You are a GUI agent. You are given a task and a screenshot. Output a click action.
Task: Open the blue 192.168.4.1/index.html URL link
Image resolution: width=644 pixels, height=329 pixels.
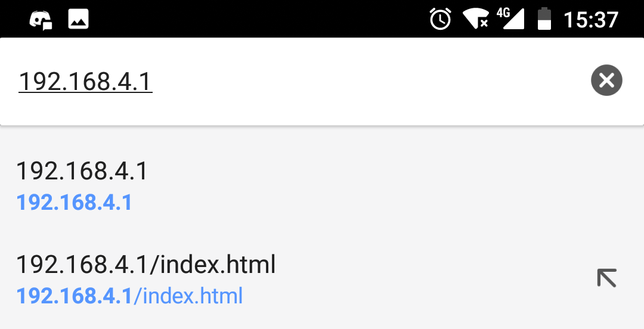coord(129,296)
